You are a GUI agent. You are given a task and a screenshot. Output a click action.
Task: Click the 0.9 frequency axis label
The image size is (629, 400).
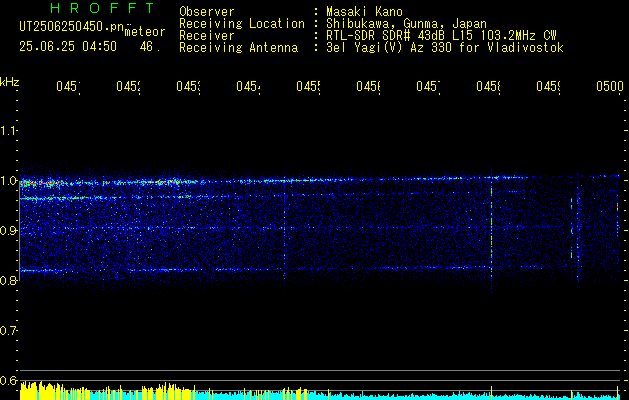(x=8, y=230)
